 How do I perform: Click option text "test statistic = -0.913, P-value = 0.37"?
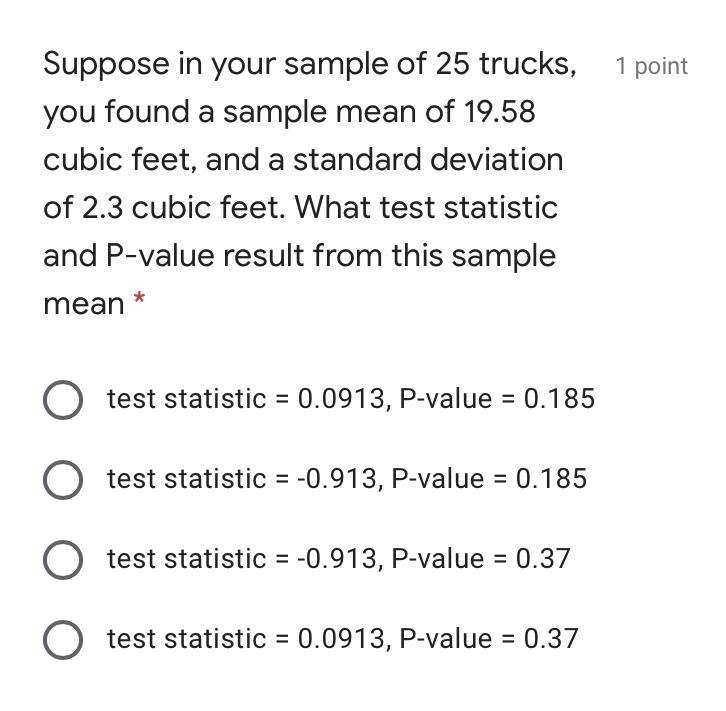click(339, 559)
